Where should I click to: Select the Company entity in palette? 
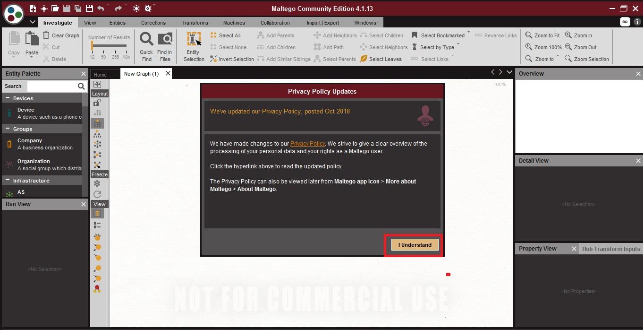[x=42, y=144]
